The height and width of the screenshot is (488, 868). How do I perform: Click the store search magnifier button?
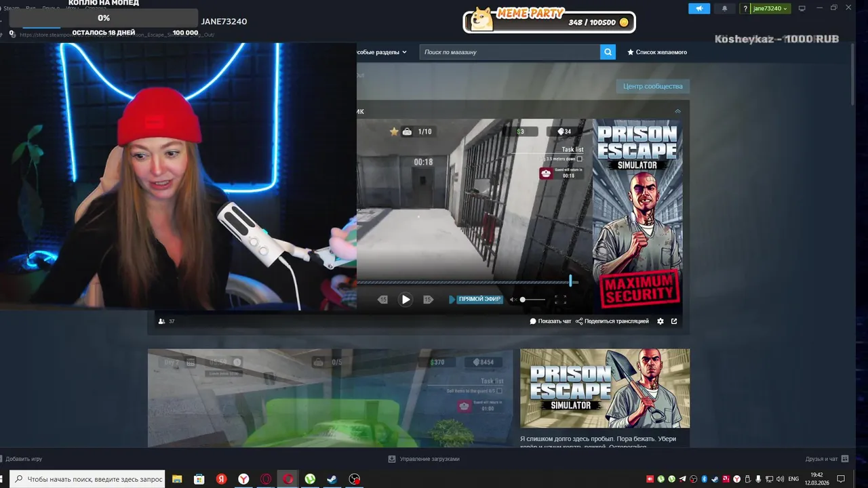[x=608, y=52]
